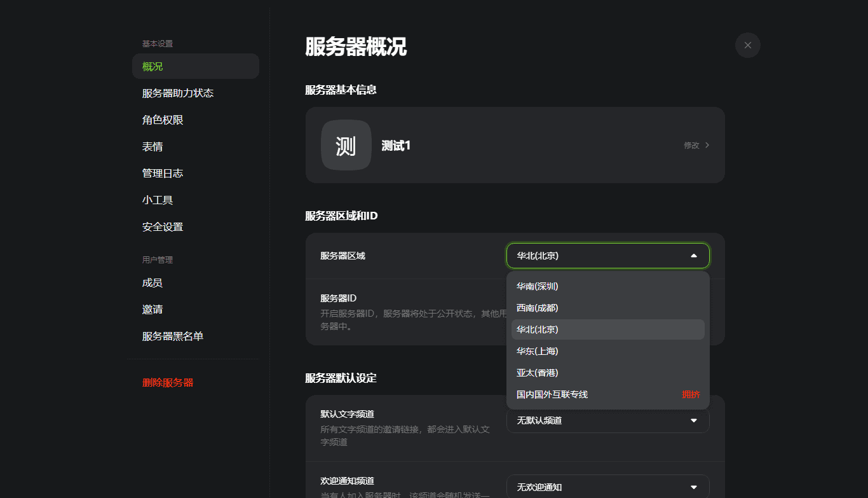Open 安全设置 security settings

pos(163,226)
